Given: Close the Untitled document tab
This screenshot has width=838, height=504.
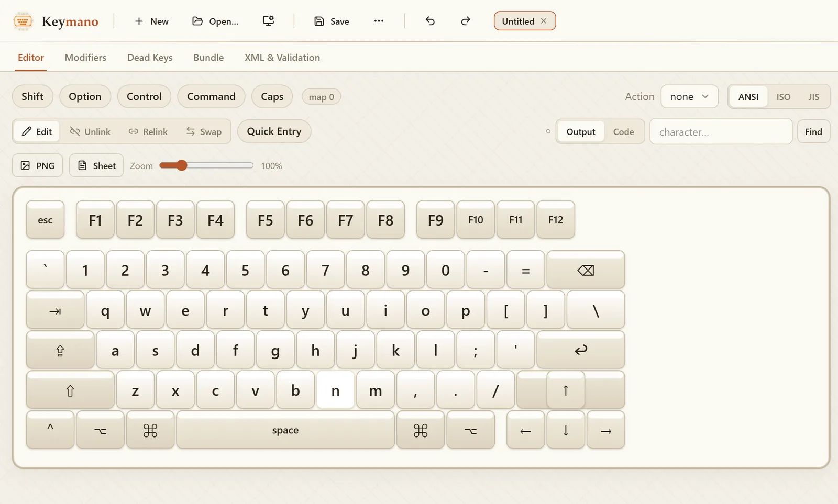Looking at the screenshot, I should click(x=544, y=21).
